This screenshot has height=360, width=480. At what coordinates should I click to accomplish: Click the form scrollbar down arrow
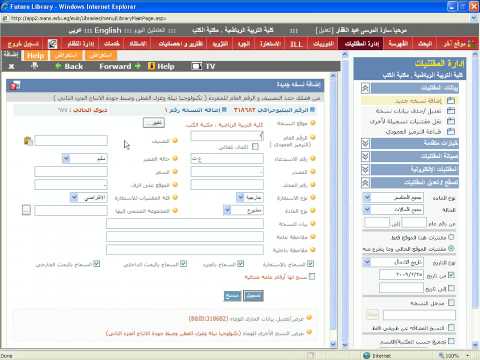point(332,343)
